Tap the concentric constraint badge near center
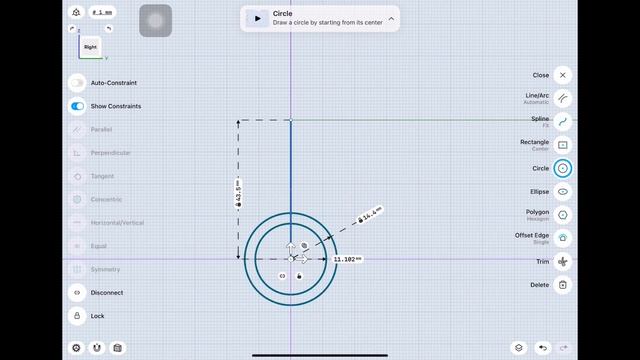 point(304,246)
